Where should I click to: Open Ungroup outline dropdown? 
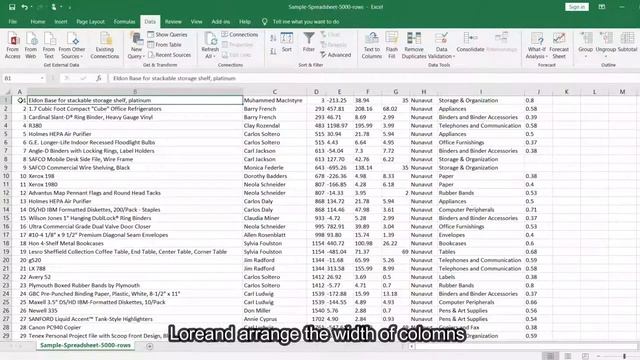(x=606, y=45)
